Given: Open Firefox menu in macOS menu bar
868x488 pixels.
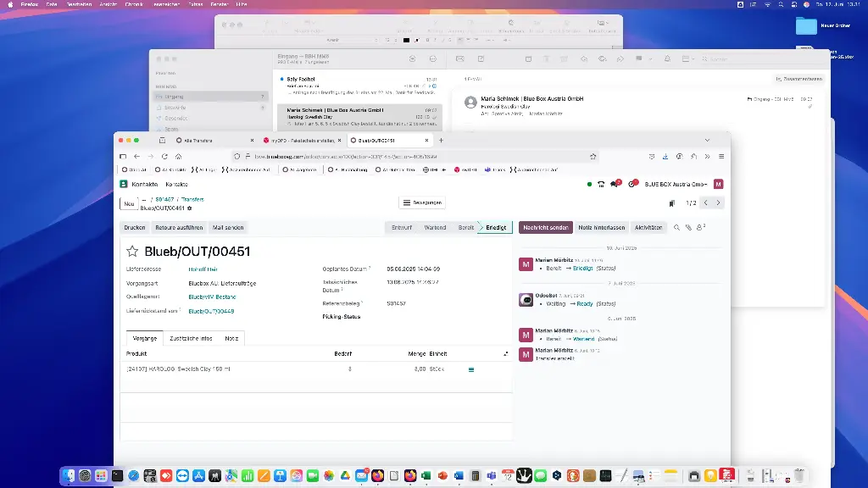Looking at the screenshot, I should pos(30,4).
